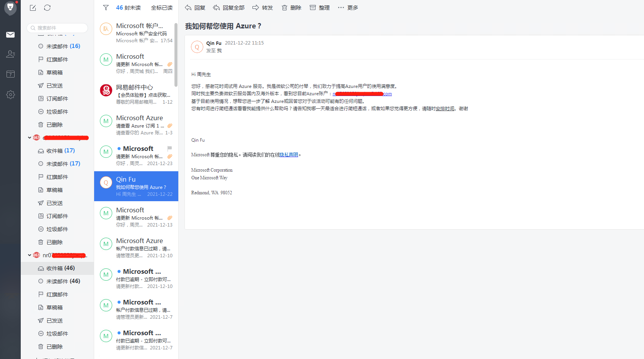Click the app logo avatar at top-left

click(10, 8)
